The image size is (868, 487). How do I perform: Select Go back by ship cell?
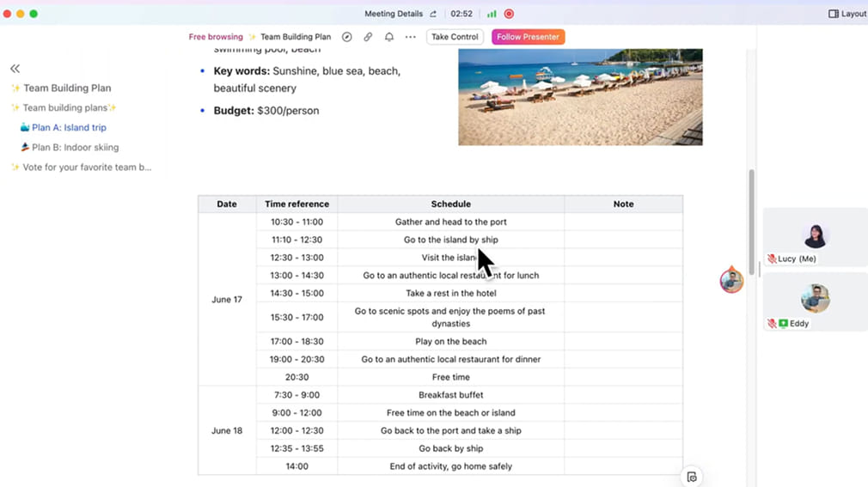click(451, 448)
